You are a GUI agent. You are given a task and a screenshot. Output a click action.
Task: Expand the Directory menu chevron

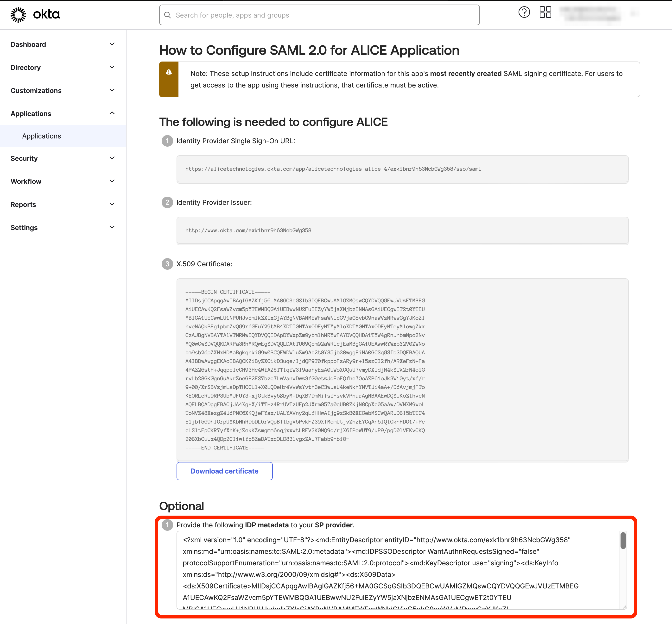pos(112,67)
